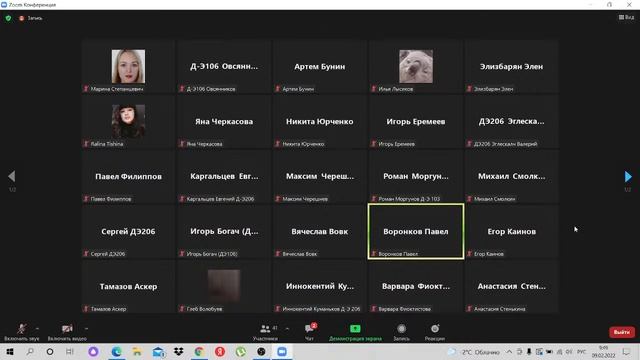Open the Чат chat panel

pyautogui.click(x=309, y=332)
